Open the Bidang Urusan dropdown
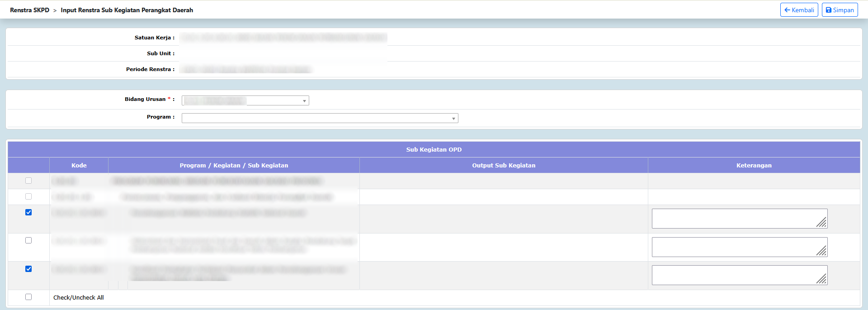 coord(245,100)
